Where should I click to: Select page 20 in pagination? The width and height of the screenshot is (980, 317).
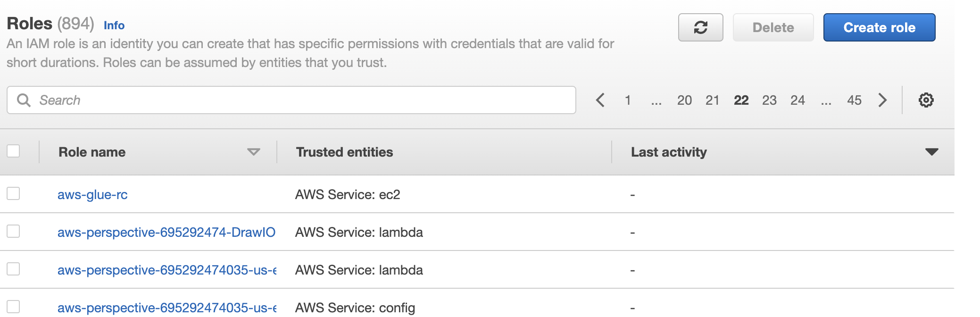click(684, 100)
